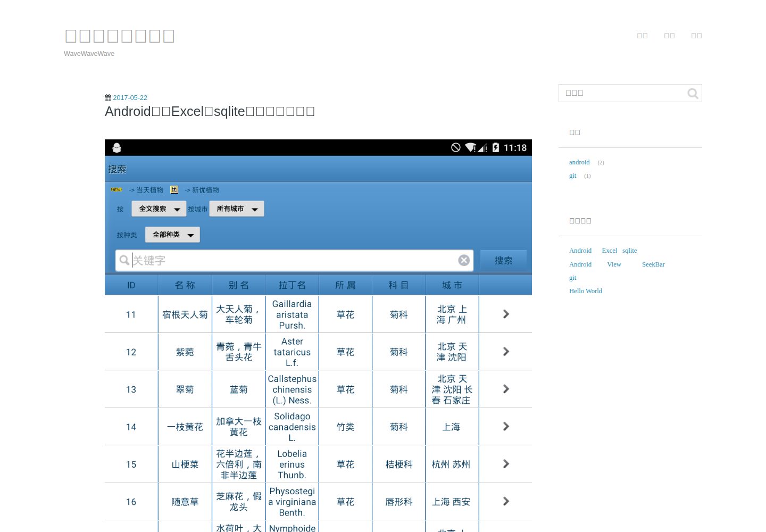This screenshot has width=766, height=532.
Task: Click the Solidago canadensis L. cell
Action: (x=292, y=427)
